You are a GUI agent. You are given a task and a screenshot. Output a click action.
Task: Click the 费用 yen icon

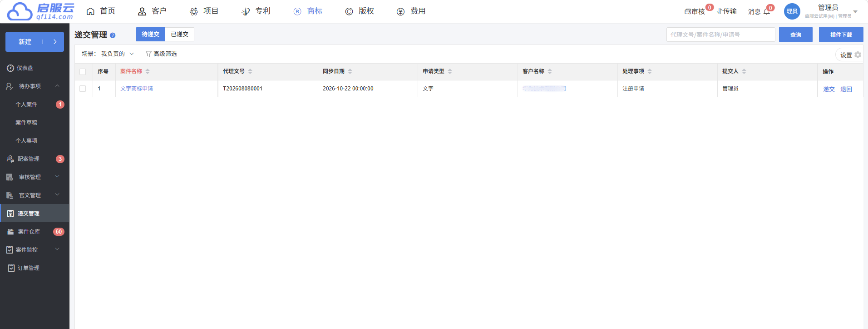[x=400, y=11]
